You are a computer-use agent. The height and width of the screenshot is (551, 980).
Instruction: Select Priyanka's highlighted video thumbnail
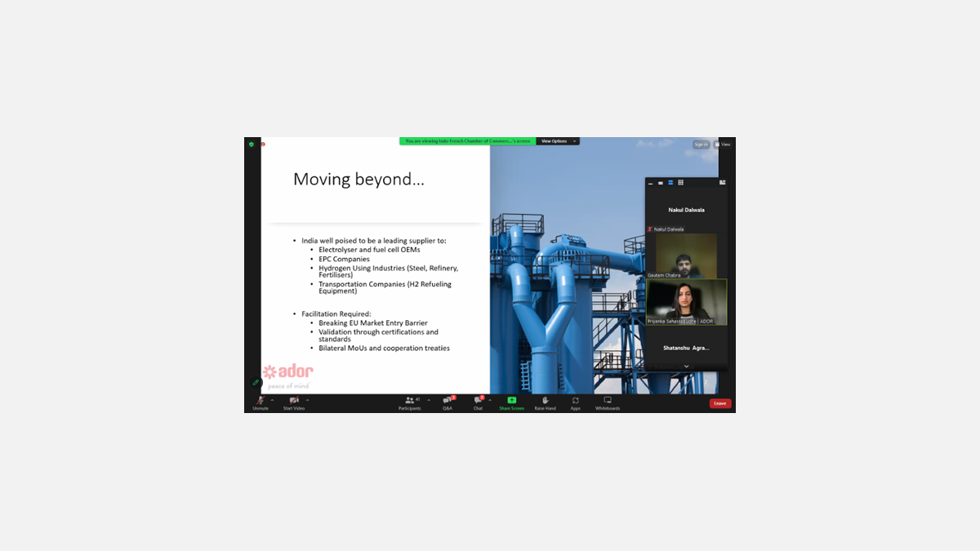point(686,302)
